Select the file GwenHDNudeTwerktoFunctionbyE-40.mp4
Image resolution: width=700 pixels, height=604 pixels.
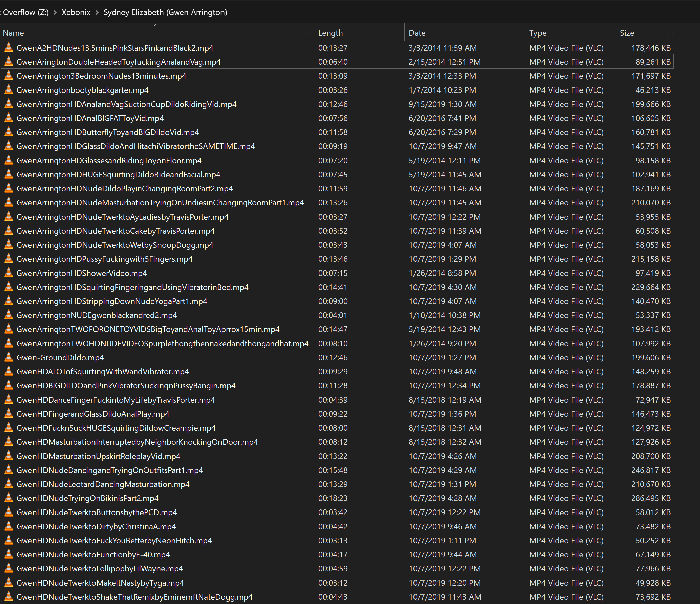[x=93, y=555]
